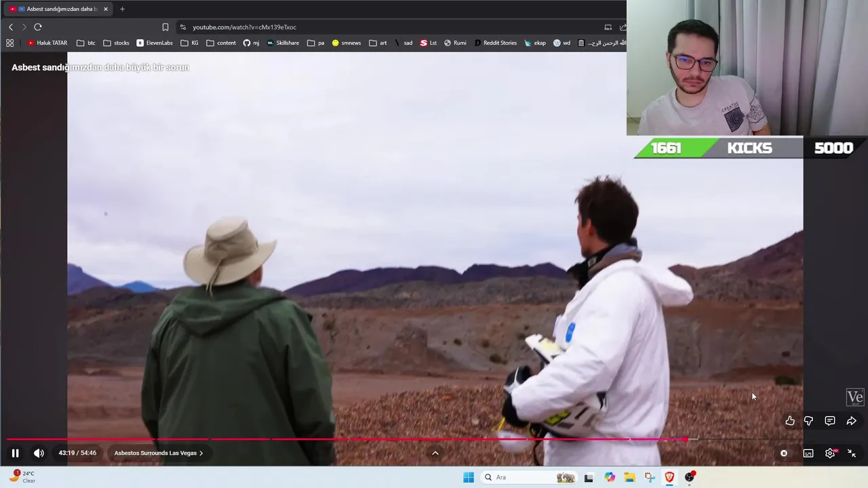Pause the YouTube video

coord(15,453)
